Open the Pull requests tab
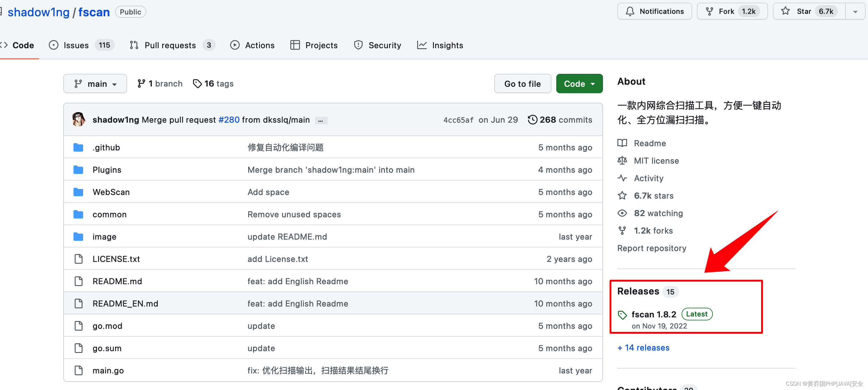This screenshot has width=868, height=390. 172,45
